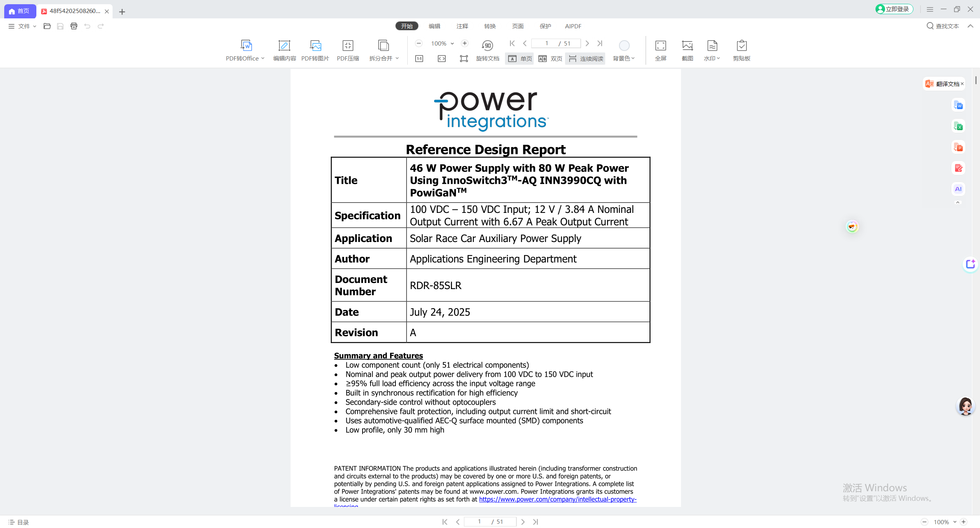Image resolution: width=980 pixels, height=528 pixels.
Task: Redo the last action
Action: coord(101,26)
